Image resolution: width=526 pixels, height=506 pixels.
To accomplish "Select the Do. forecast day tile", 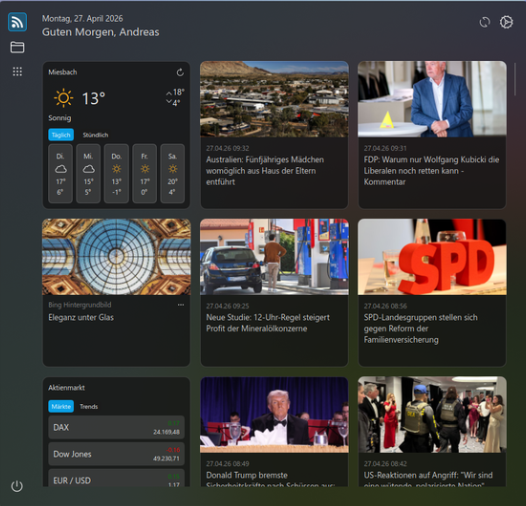I will tap(116, 173).
